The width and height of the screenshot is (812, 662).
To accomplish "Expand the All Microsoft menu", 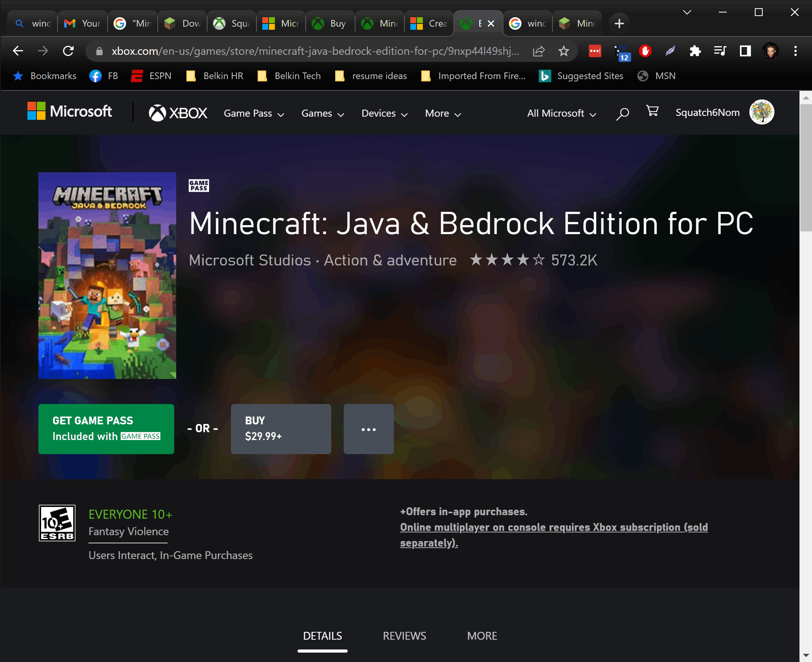I will (x=561, y=114).
